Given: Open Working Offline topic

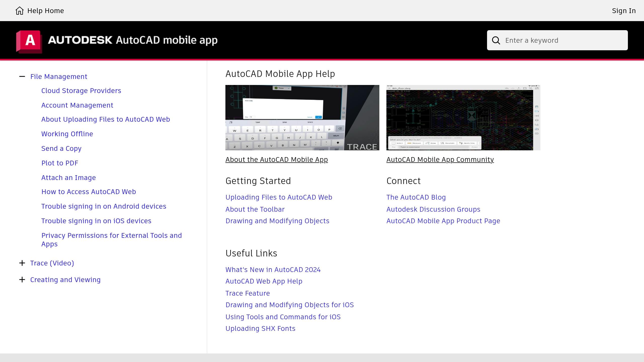Looking at the screenshot, I should (67, 134).
